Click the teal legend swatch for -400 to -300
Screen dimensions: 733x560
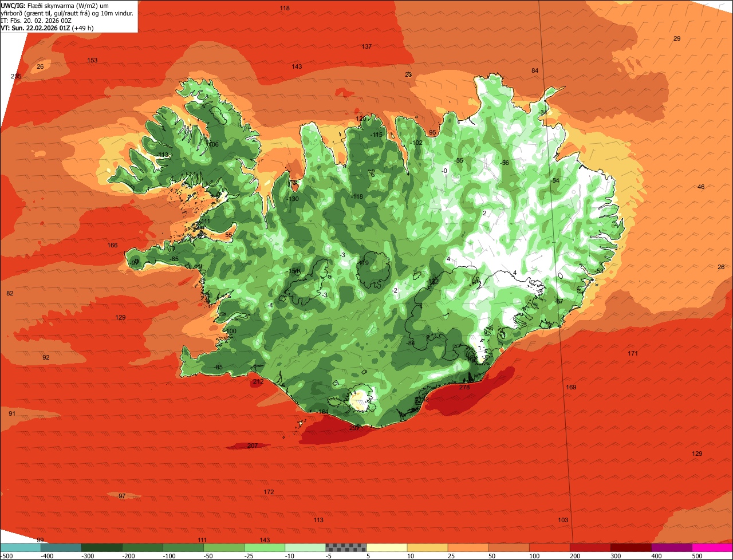click(x=61, y=547)
